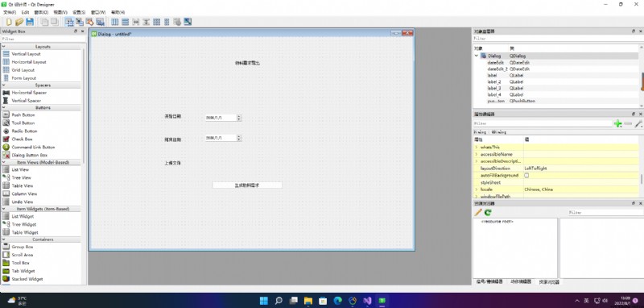The image size is (644, 308).
Task: Click the Widget Box filter field
Action: point(43,39)
